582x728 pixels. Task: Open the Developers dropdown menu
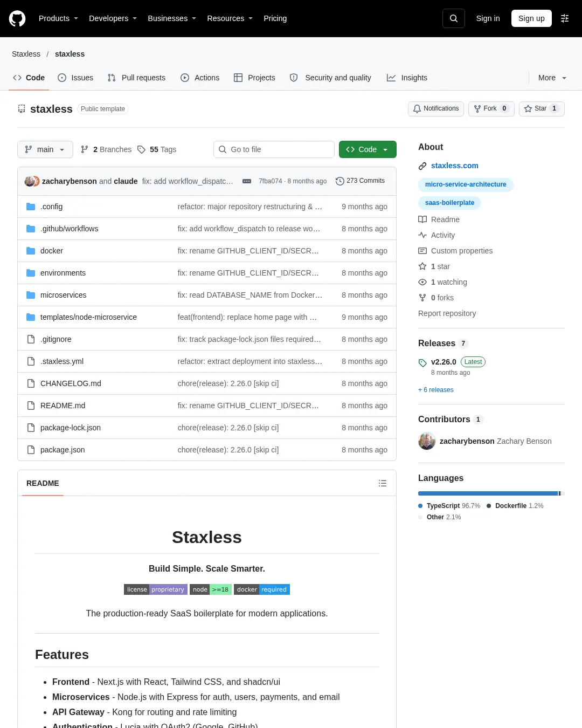[113, 18]
